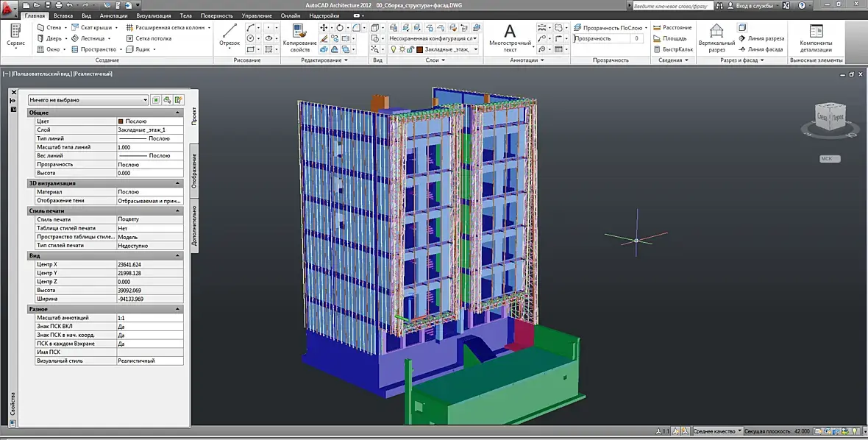Toggle layer on/off light bulb icon
Viewport: 868px width, 440px height.
click(x=394, y=49)
